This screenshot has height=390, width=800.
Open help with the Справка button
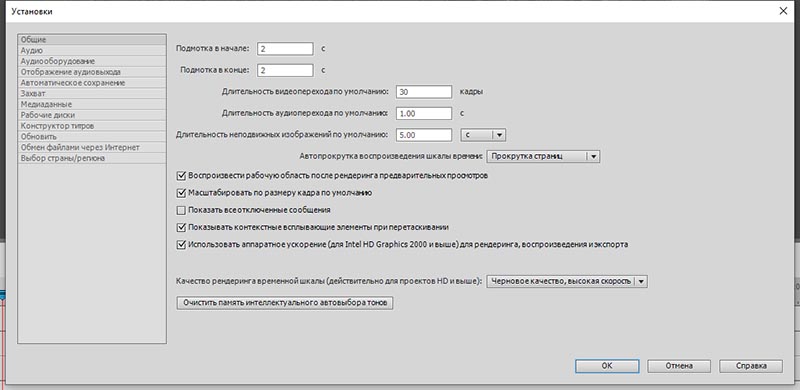click(x=751, y=366)
